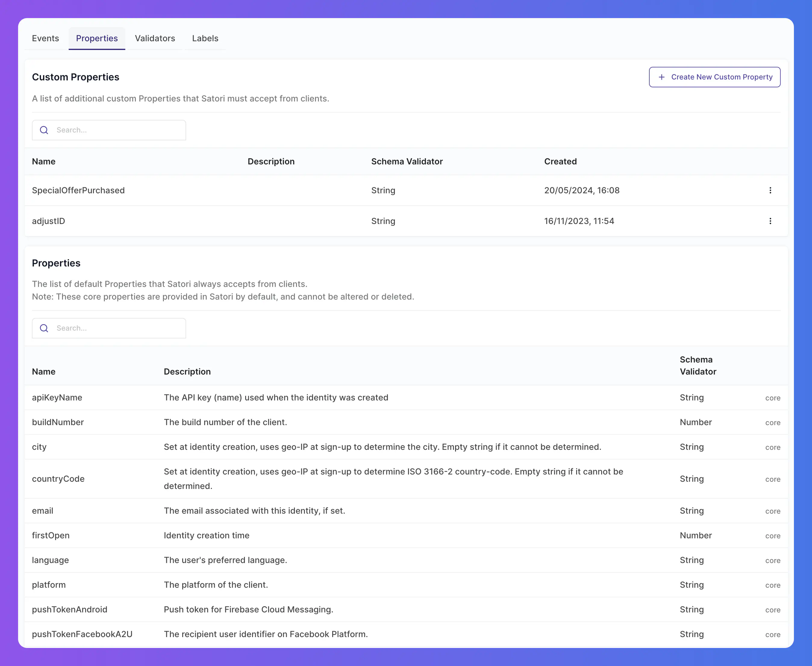Click the plus icon to create new property
812x666 pixels.
662,77
